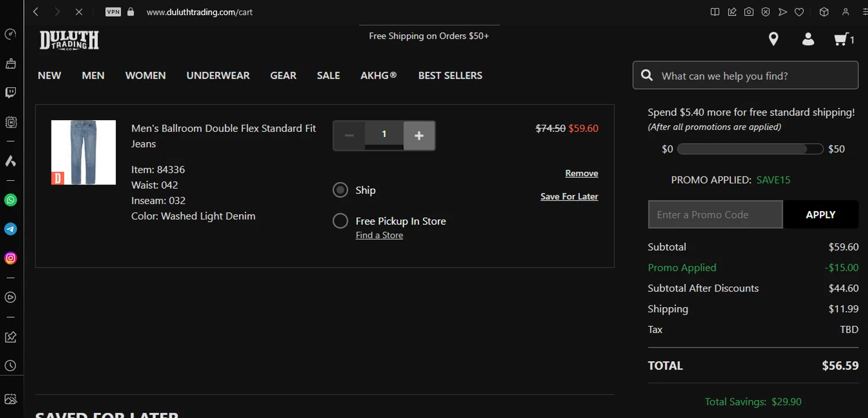Add page to bookmarks with heart icon
Viewport: 868px width, 418px height.
(799, 12)
